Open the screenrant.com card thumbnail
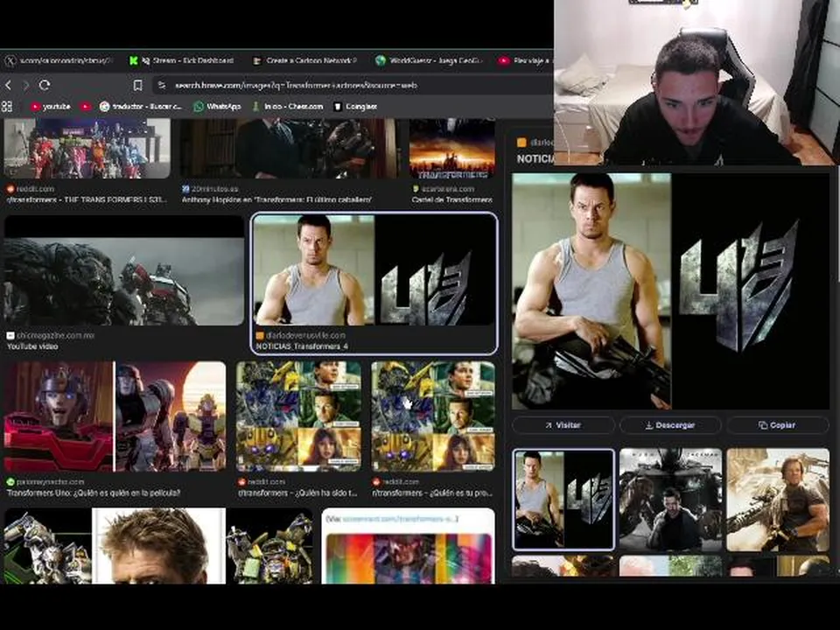 pos(409,546)
